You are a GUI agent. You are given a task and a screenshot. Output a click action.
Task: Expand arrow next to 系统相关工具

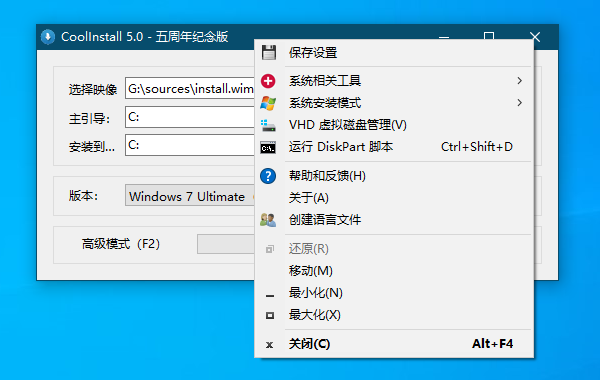click(x=519, y=81)
